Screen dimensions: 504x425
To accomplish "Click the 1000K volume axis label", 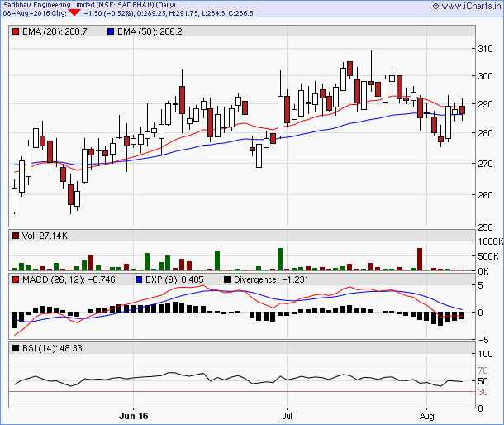I will tap(491, 241).
